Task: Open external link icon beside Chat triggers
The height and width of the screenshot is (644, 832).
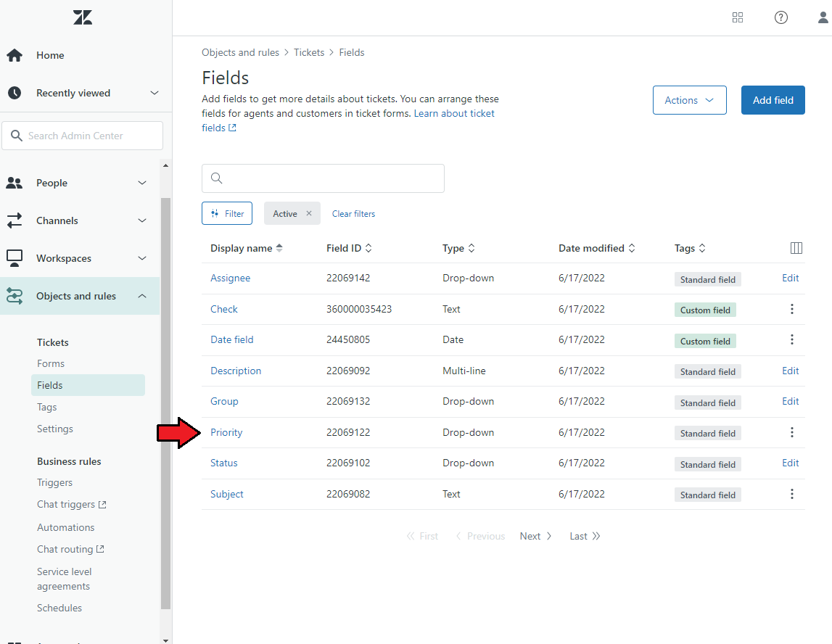Action: (102, 505)
